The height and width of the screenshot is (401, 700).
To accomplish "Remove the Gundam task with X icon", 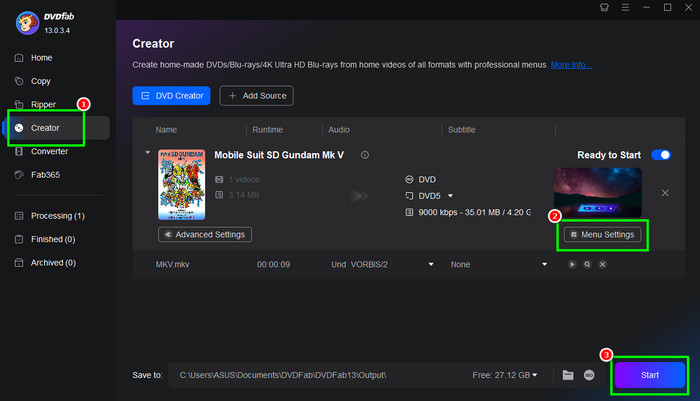I will (x=665, y=193).
